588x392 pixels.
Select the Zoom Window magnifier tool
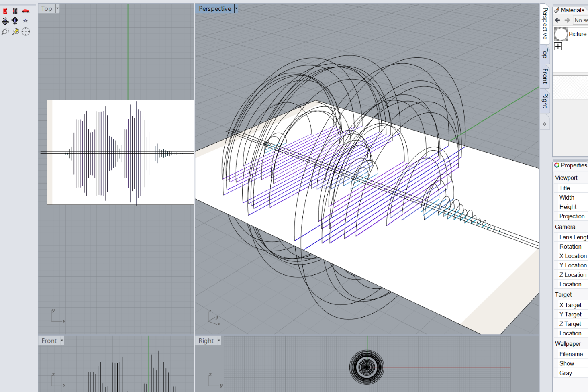[x=5, y=31]
